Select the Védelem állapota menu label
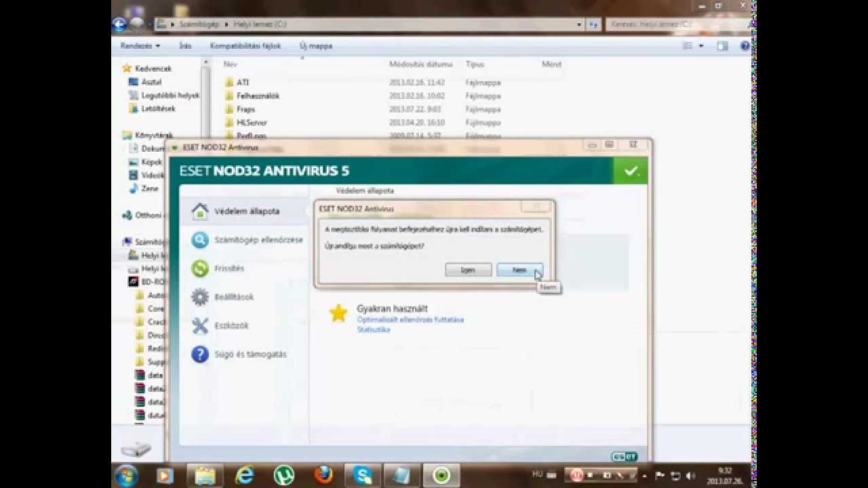The image size is (868, 488). pos(247,211)
